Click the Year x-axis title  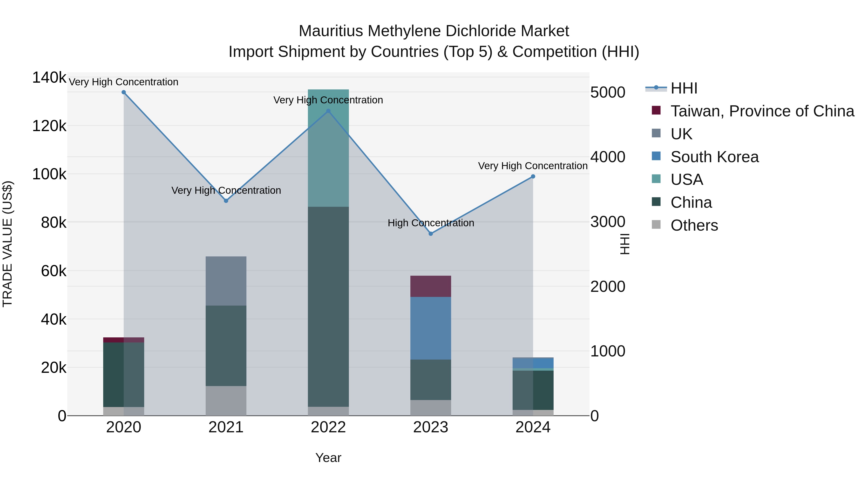[329, 458]
